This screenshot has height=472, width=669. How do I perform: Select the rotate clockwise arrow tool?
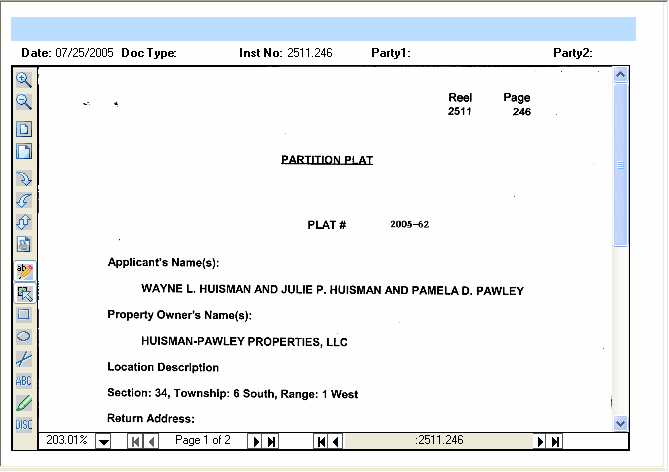[x=24, y=178]
